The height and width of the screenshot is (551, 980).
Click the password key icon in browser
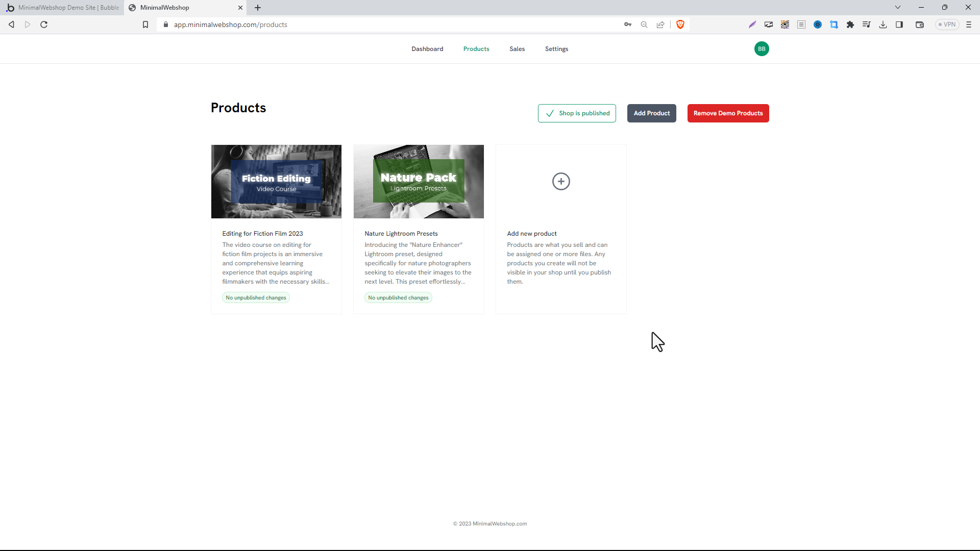[627, 24]
